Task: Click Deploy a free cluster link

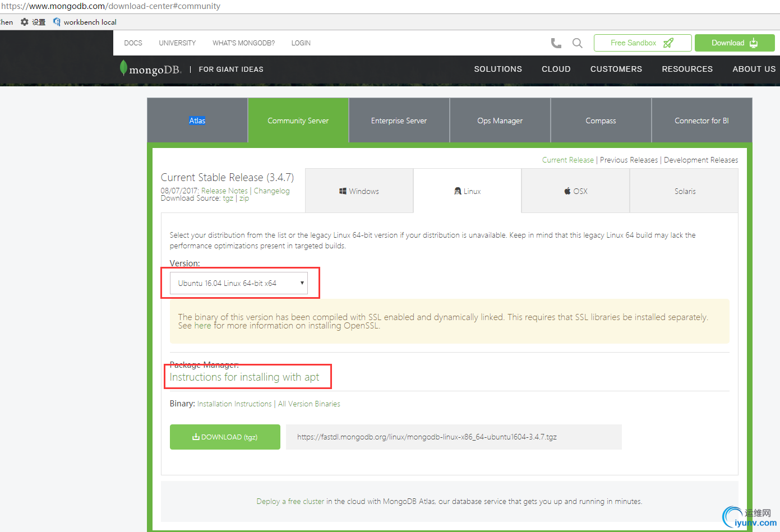Action: (290, 501)
